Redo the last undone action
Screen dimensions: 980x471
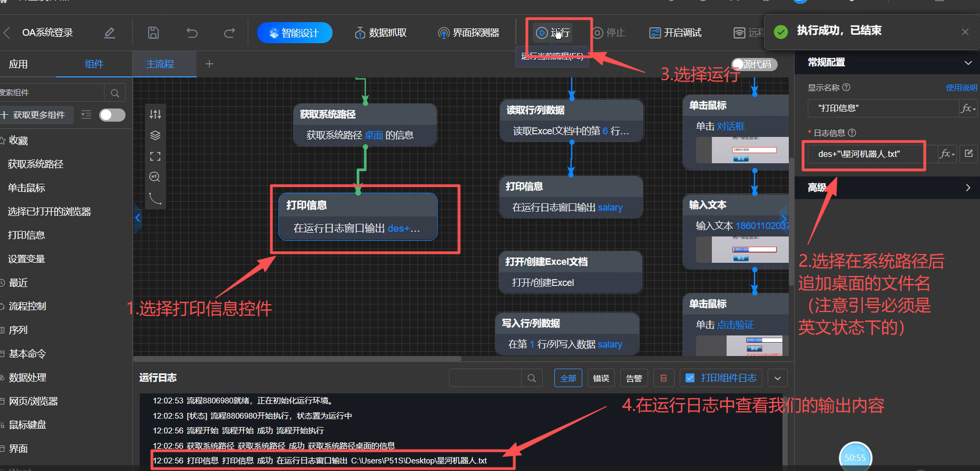coord(229,33)
